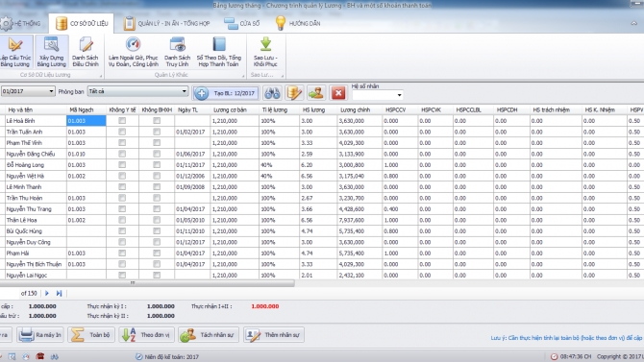Open HƯỚNG DẪN tab
644x362 pixels.
click(x=298, y=23)
